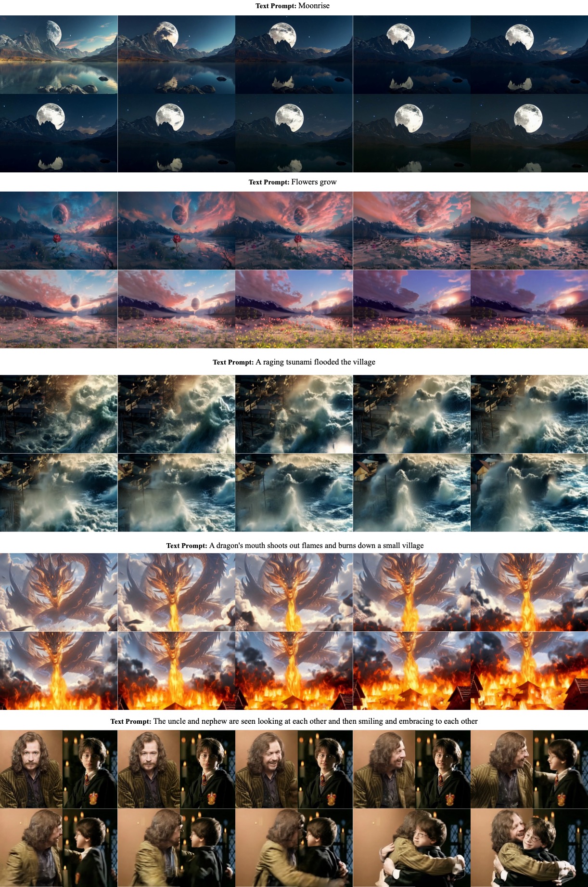This screenshot has width=588, height=887.
Task: Open the last Flowers grow frame with purple sky
Action: (529, 309)
